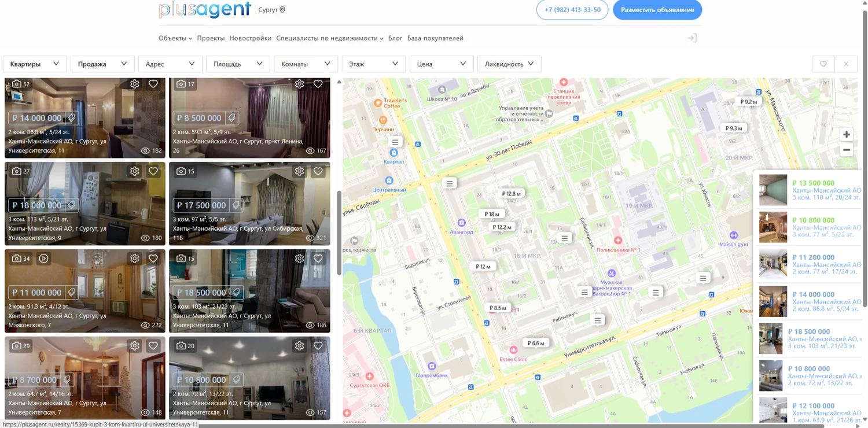The width and height of the screenshot is (868, 428).
Task: Open the Блог menu item
Action: [x=395, y=38]
